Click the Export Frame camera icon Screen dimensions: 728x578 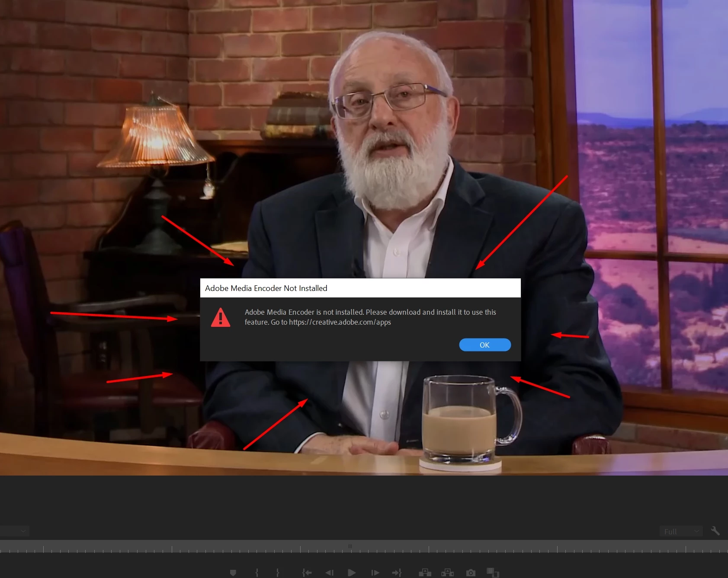(471, 573)
